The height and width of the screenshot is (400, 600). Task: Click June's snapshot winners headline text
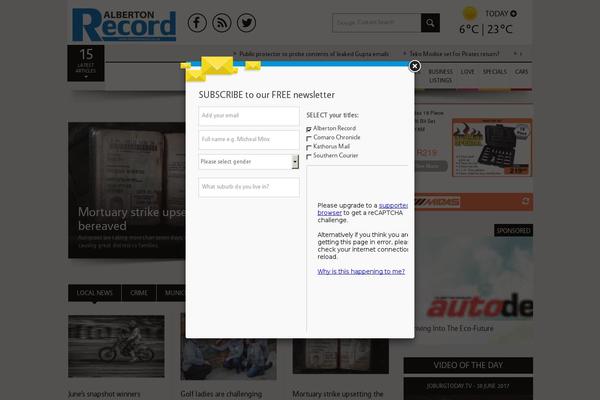104,394
